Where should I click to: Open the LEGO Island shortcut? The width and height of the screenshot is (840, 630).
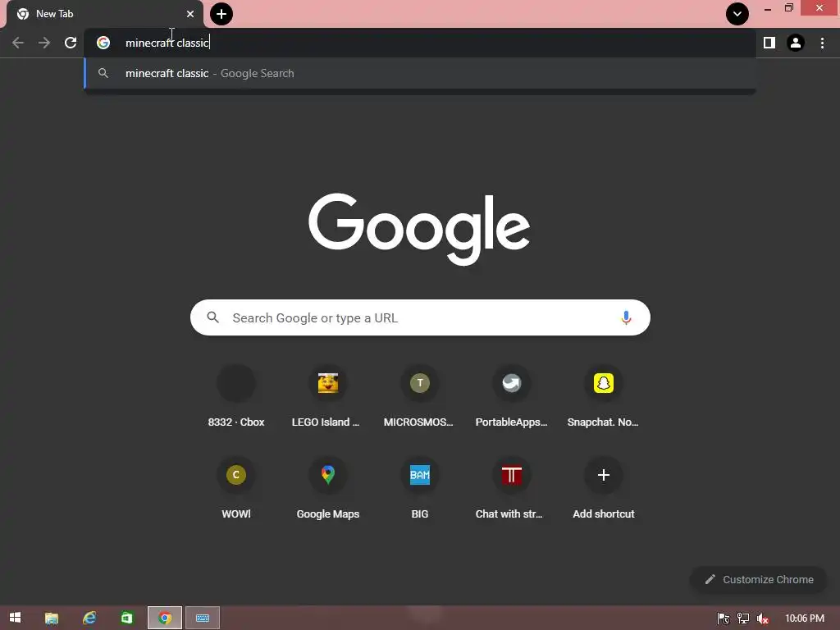[x=328, y=397]
